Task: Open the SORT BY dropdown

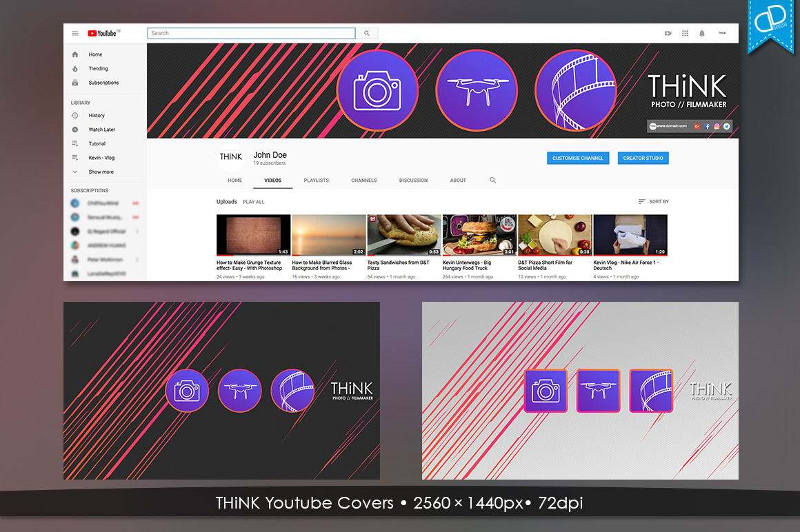Action: (x=654, y=201)
